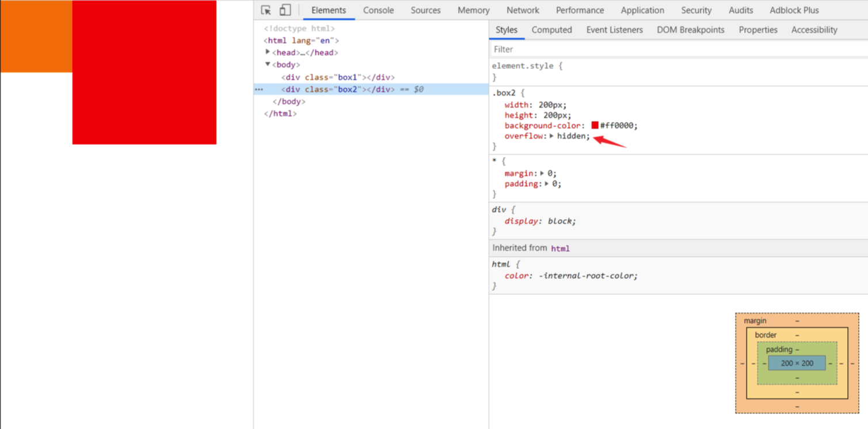Toggle the device toolbar icon
Image resolution: width=868 pixels, height=429 pixels.
[285, 10]
